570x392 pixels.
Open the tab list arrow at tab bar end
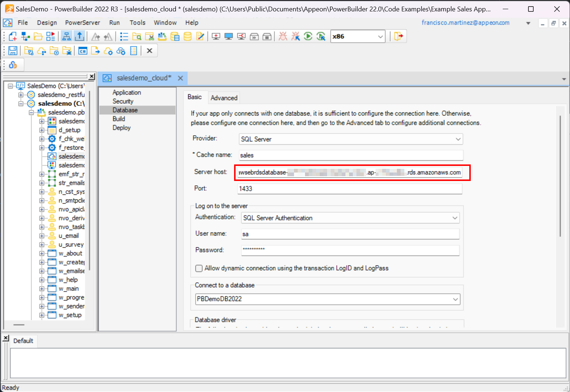point(564,79)
